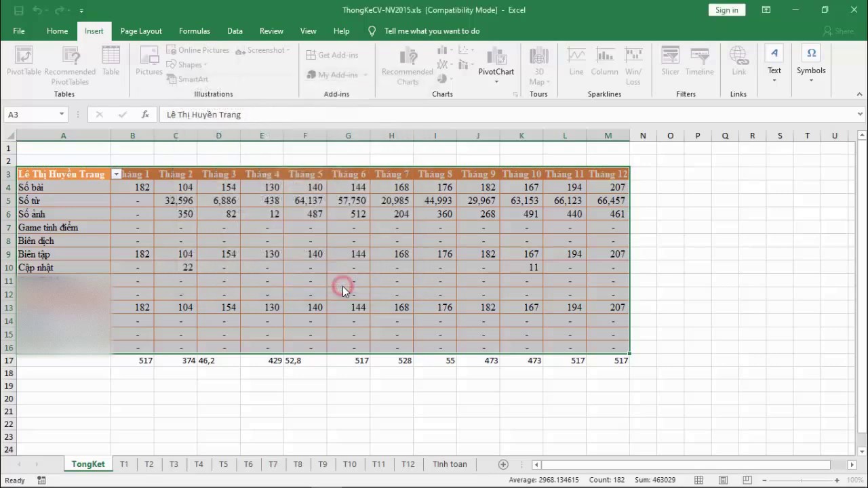Switch to the Data tab
The image size is (868, 488).
click(x=235, y=31)
